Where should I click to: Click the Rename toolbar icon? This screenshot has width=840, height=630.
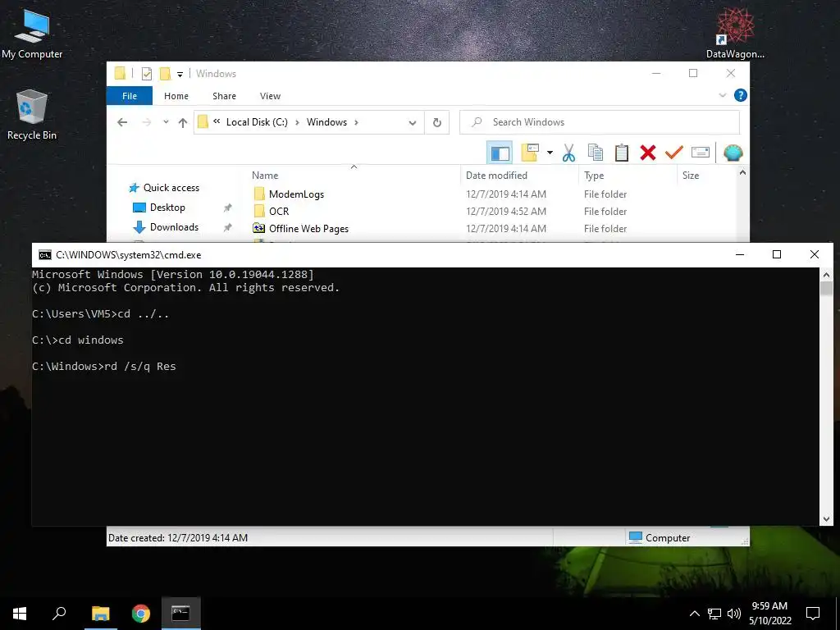point(701,153)
